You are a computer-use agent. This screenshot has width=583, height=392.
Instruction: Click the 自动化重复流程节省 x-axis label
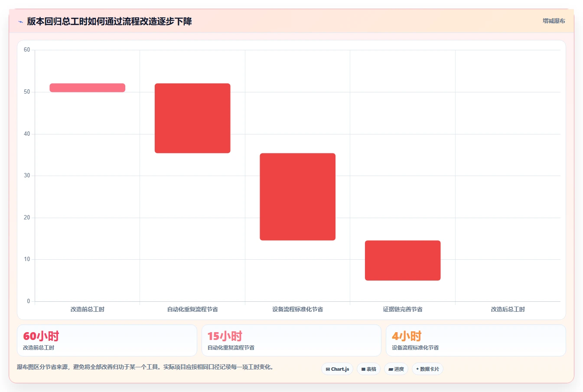tap(192, 309)
